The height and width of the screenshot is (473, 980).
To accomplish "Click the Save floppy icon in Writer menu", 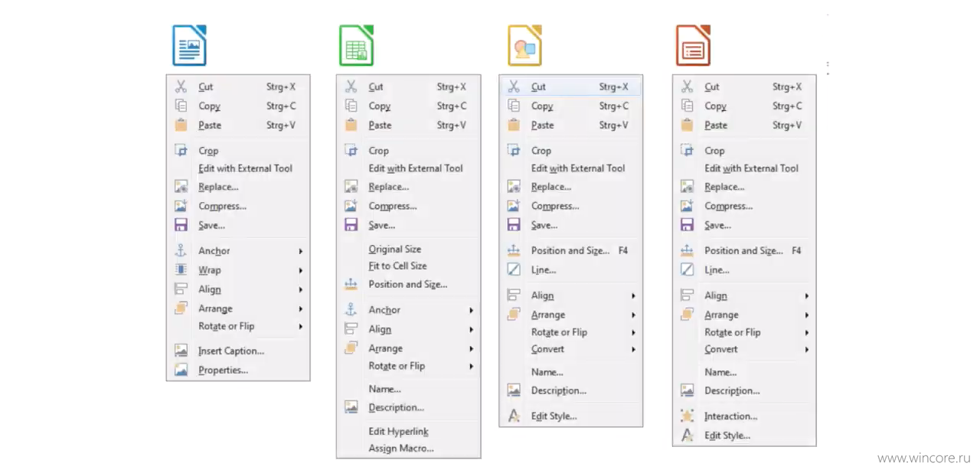I will (181, 225).
